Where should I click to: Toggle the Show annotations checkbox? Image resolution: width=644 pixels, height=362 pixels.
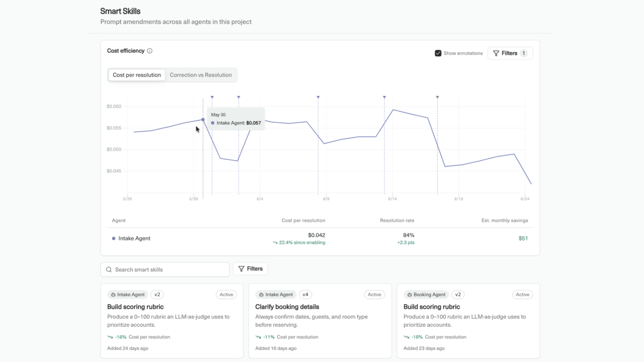[x=438, y=53]
